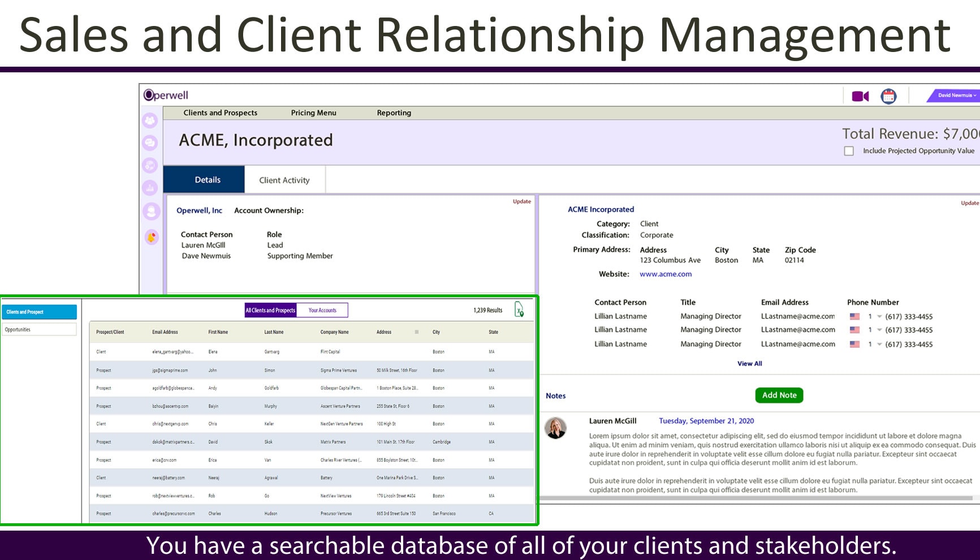Open the user profile sidebar icon
Screen dimensions: 980x560
[151, 211]
